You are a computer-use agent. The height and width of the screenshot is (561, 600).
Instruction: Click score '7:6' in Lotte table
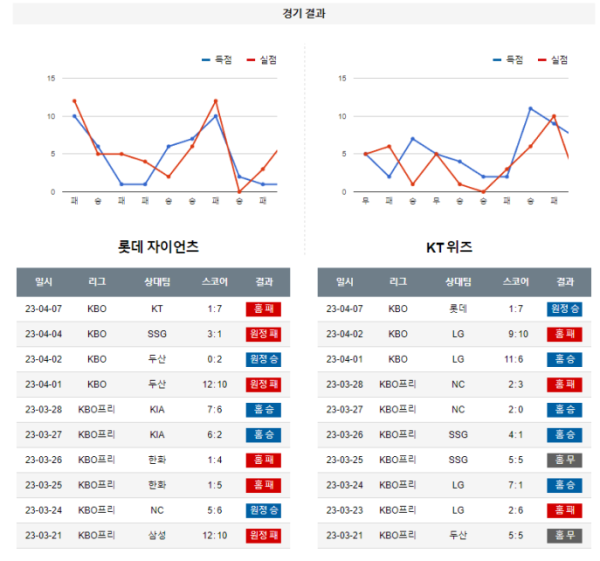[x=215, y=410]
